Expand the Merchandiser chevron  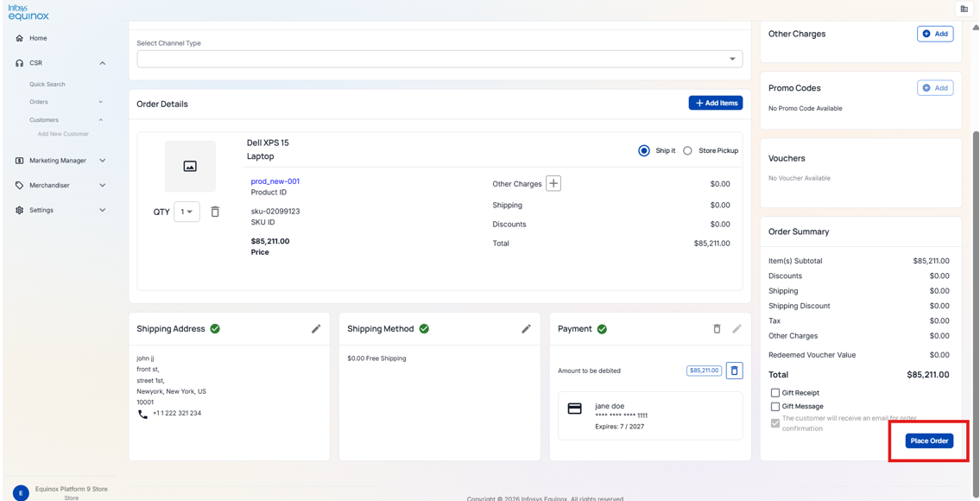(103, 186)
